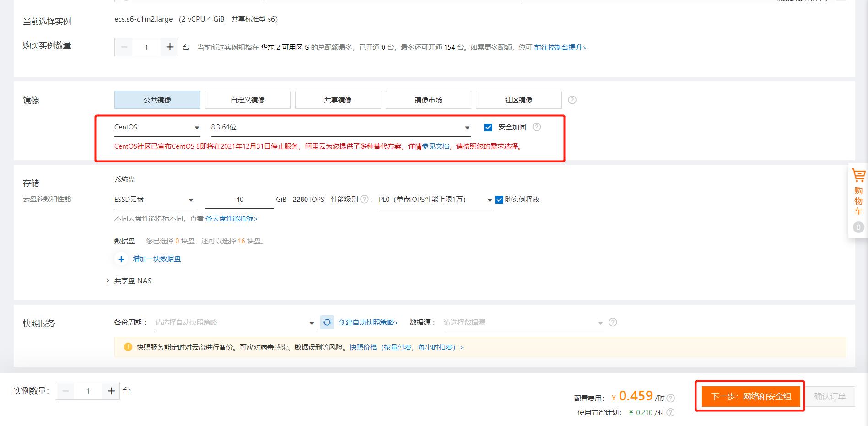Click the warning icon in snapshot notice
This screenshot has height=426, width=868.
pos(128,347)
